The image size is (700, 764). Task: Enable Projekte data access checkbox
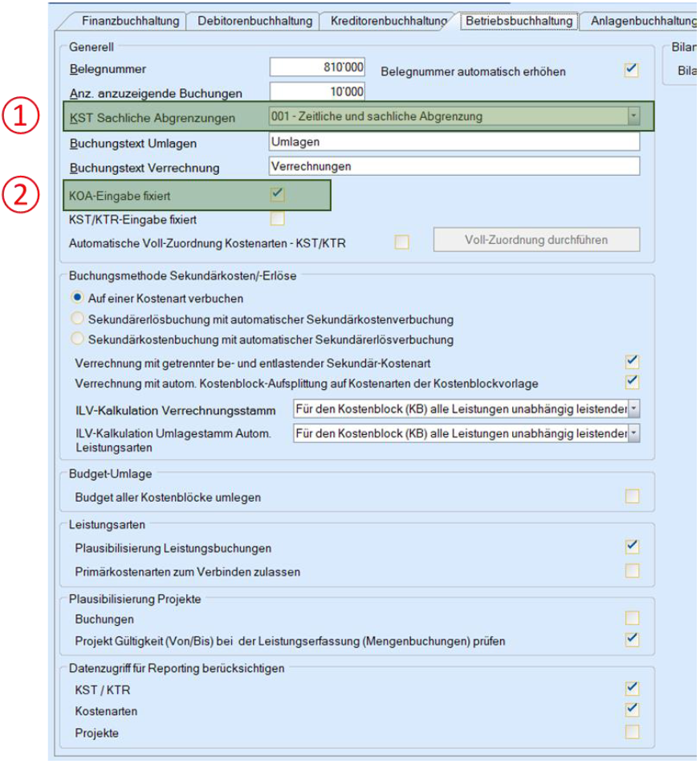point(633,732)
